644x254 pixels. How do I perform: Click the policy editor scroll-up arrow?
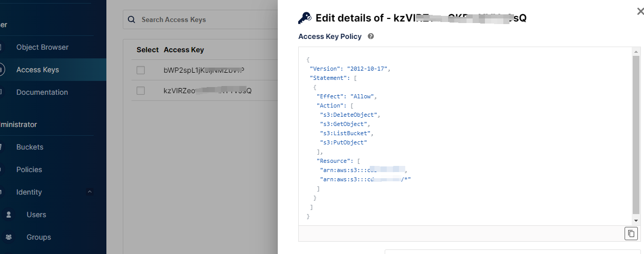pos(636,52)
